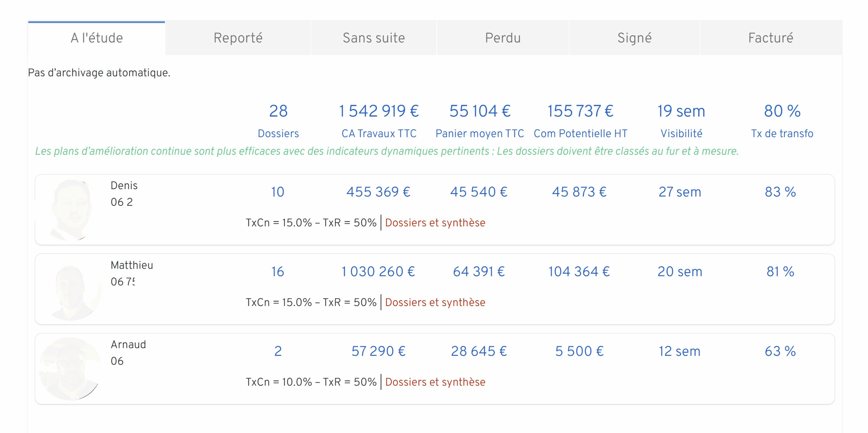Image resolution: width=868 pixels, height=433 pixels.
Task: Click Matthieu's name in his card
Action: pos(132,265)
